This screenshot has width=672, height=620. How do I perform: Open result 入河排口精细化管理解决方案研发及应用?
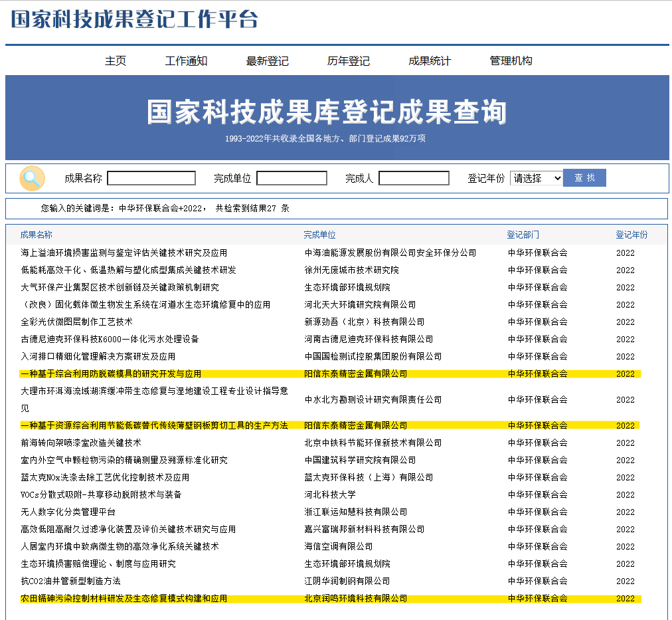point(98,357)
